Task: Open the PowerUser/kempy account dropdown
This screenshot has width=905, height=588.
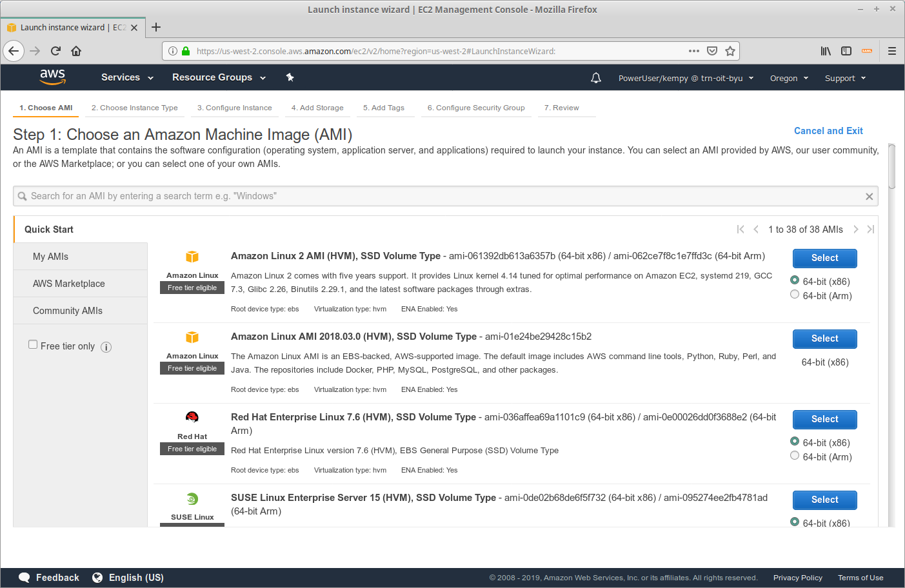Action: [686, 78]
